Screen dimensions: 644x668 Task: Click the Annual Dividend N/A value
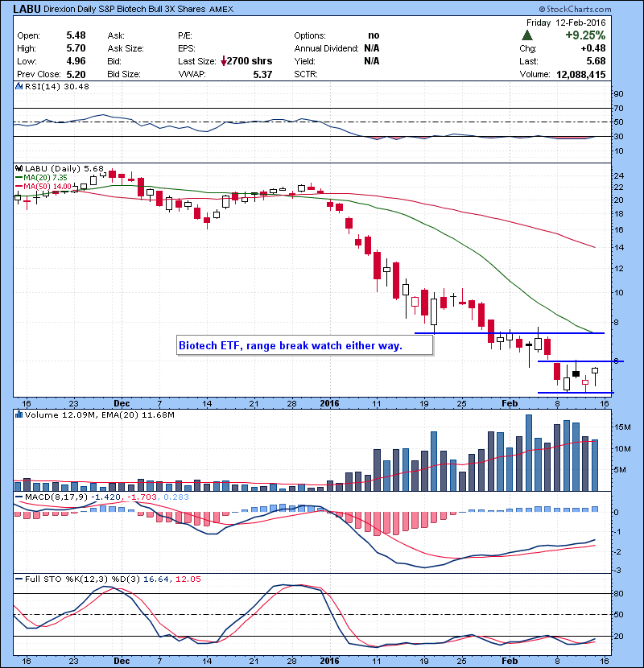coord(372,48)
